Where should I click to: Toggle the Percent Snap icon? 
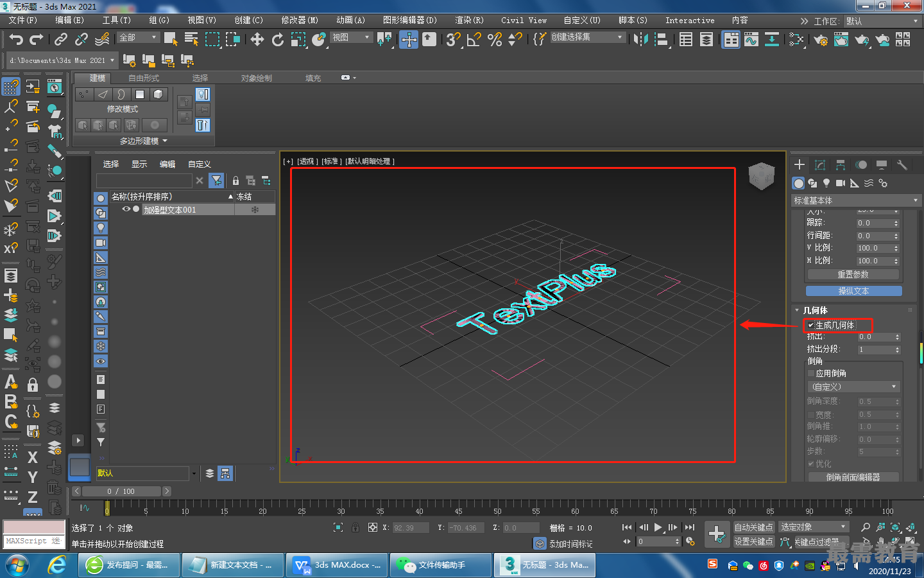tap(495, 40)
